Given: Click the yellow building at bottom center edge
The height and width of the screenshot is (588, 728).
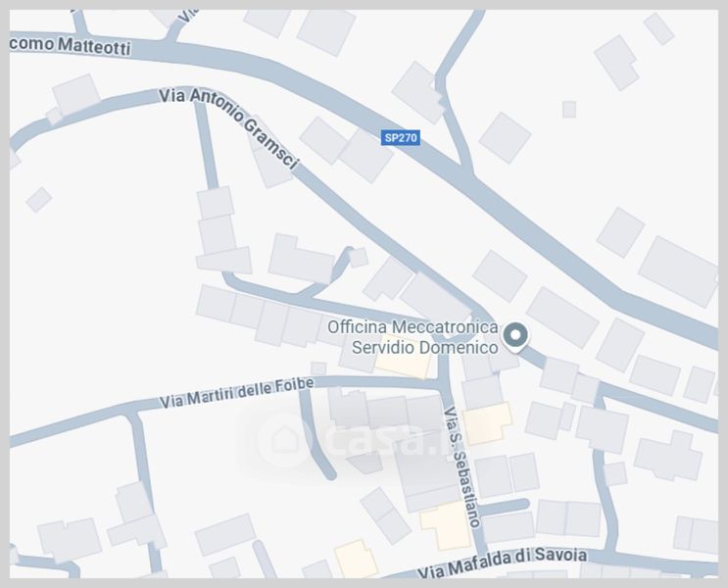Looking at the screenshot, I should coord(356,560).
